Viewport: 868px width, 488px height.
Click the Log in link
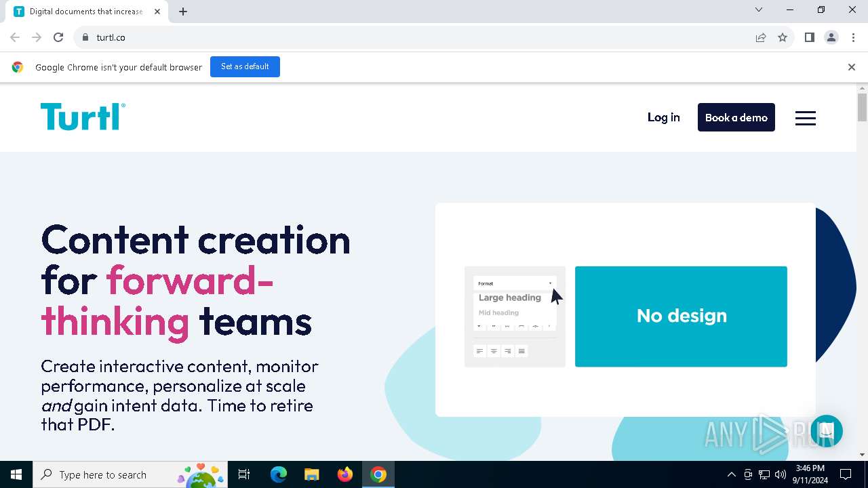(663, 117)
